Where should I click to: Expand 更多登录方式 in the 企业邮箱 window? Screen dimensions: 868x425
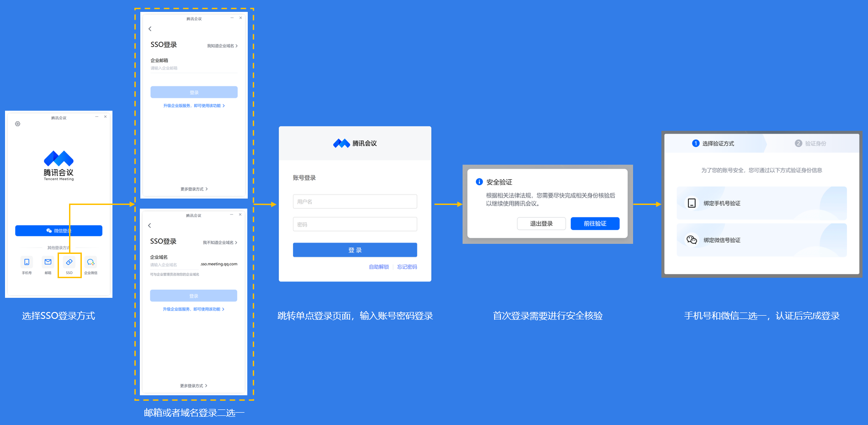pyautogui.click(x=194, y=189)
